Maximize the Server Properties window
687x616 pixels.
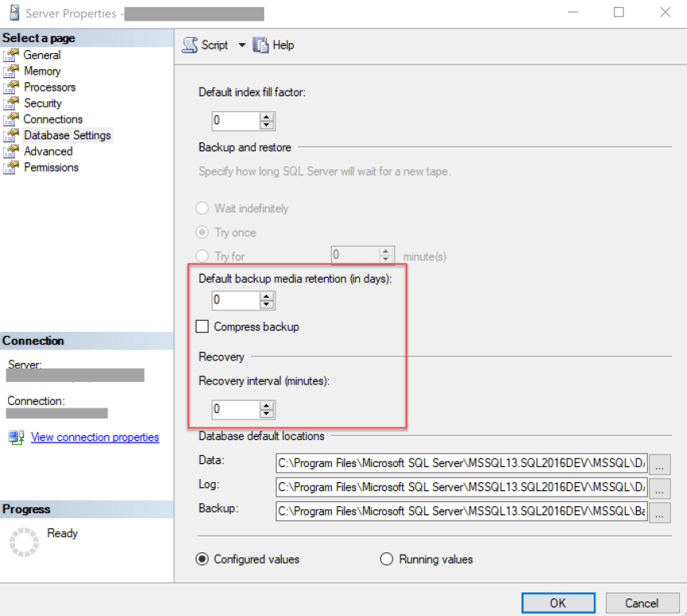619,12
